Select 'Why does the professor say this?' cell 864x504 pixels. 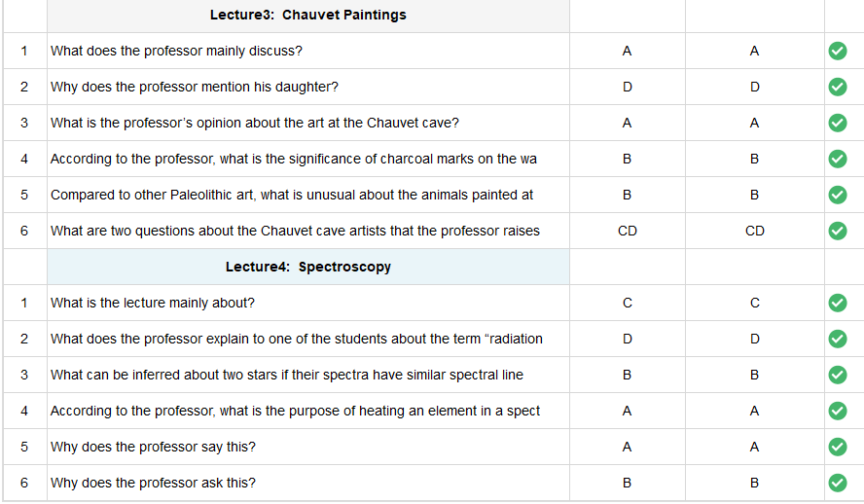click(x=308, y=447)
